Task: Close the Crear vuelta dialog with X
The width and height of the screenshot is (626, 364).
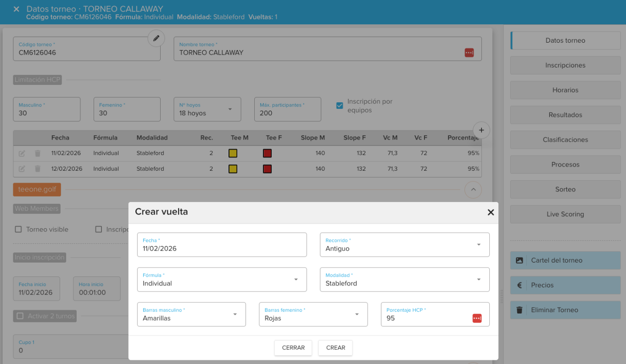Action: 490,212
